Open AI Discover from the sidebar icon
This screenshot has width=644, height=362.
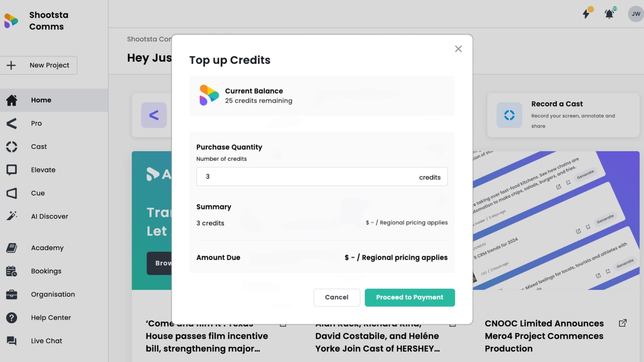click(12, 216)
